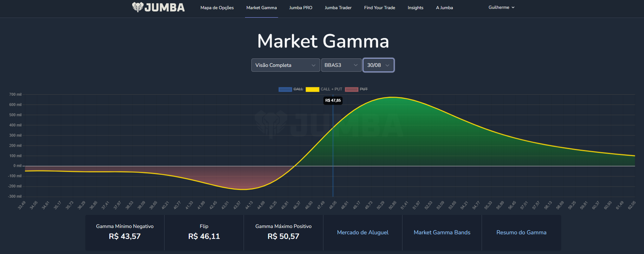
Task: Open the Visão Completa dropdown
Action: click(x=285, y=65)
